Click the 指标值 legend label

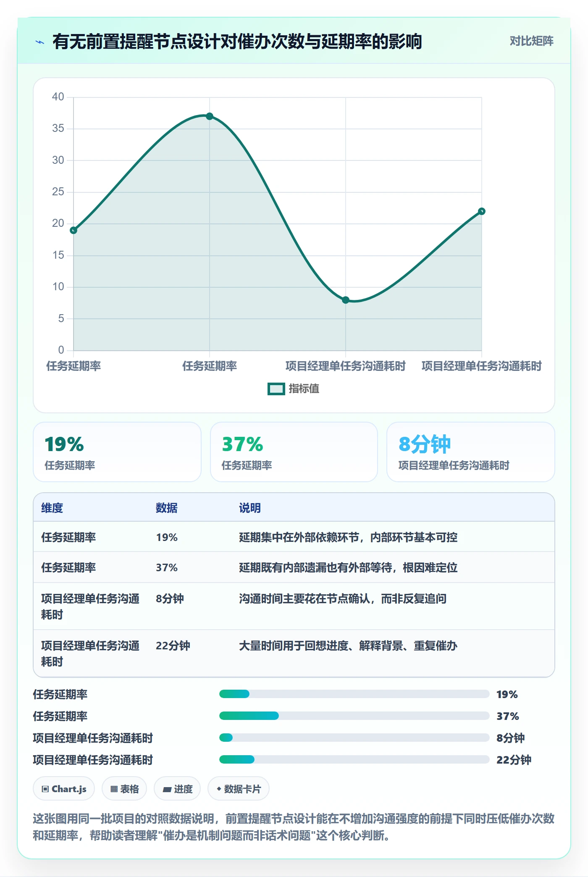[304, 389]
